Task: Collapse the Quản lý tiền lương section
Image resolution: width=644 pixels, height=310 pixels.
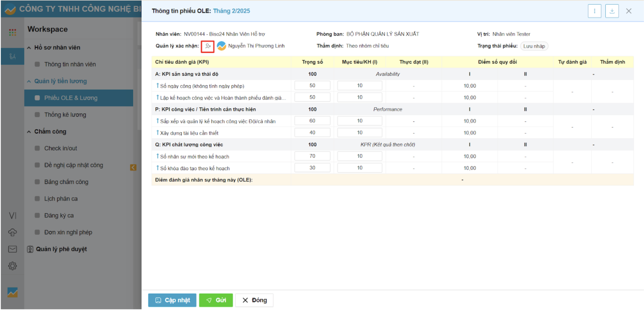Action: coord(29,81)
